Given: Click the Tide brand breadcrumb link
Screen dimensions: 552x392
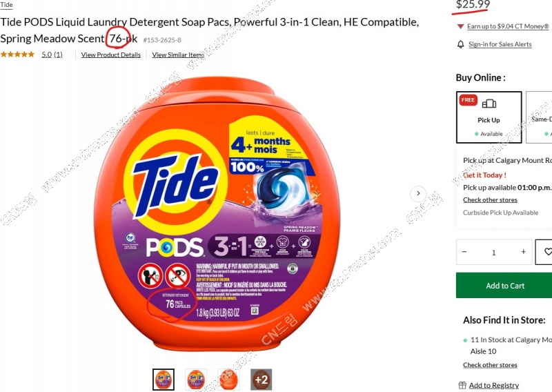Looking at the screenshot, I should pyautogui.click(x=6, y=5).
